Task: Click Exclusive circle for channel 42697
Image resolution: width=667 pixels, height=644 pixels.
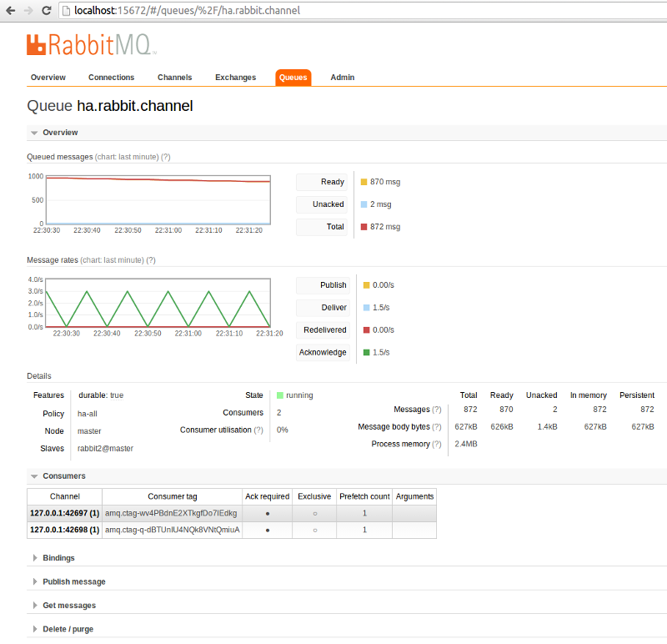Action: [315, 514]
